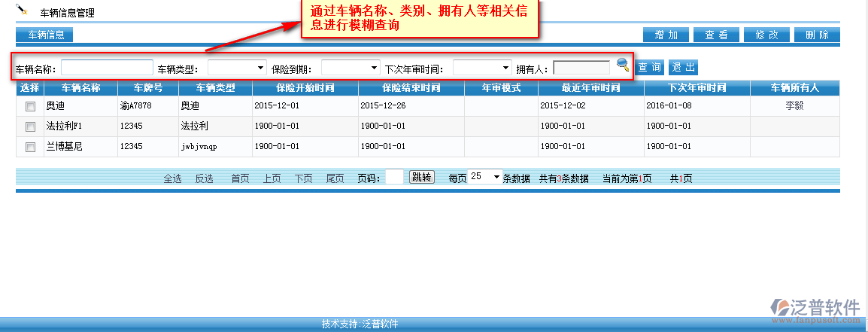
Task: Tick the checkbox for the 兰博基尼 row
Action: pyautogui.click(x=30, y=147)
